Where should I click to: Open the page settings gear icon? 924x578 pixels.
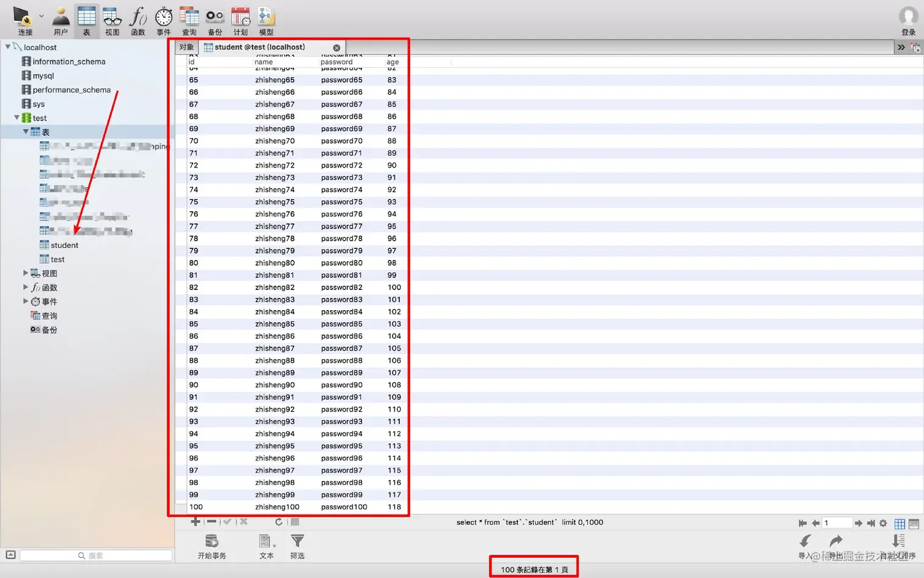[x=883, y=523]
